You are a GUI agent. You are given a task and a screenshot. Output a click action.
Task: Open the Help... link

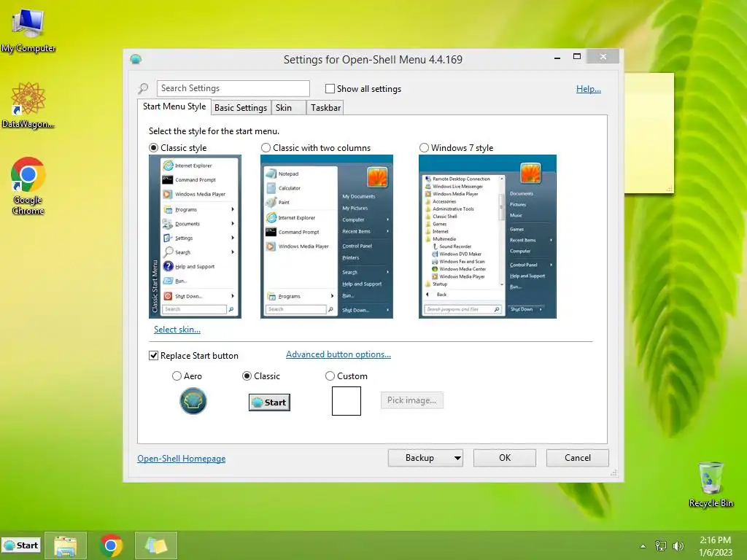(589, 88)
